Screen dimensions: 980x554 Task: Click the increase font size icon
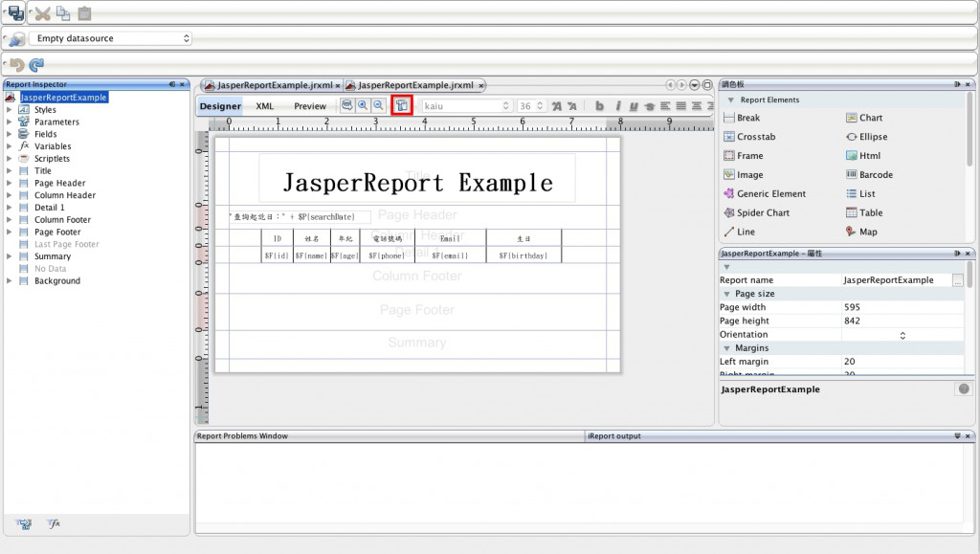point(556,106)
